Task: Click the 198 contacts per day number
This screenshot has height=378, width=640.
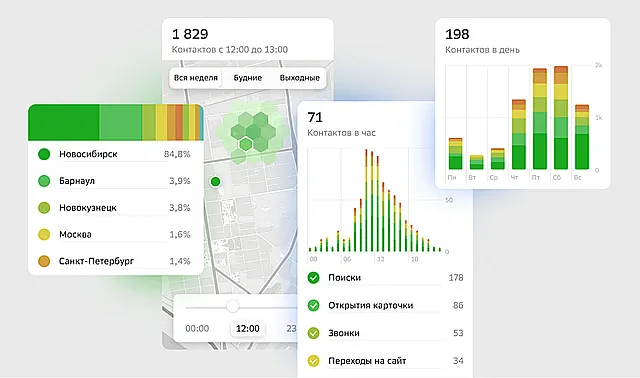Action: coord(457,34)
